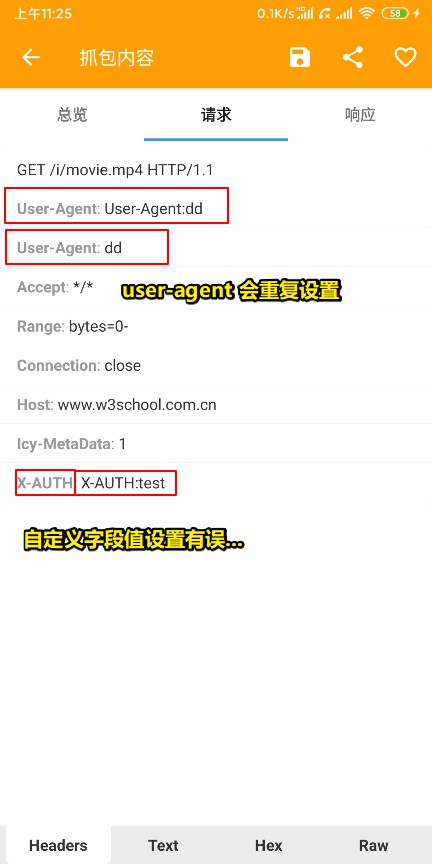Switch to the 总览 tab
The width and height of the screenshot is (432, 864).
click(x=72, y=115)
